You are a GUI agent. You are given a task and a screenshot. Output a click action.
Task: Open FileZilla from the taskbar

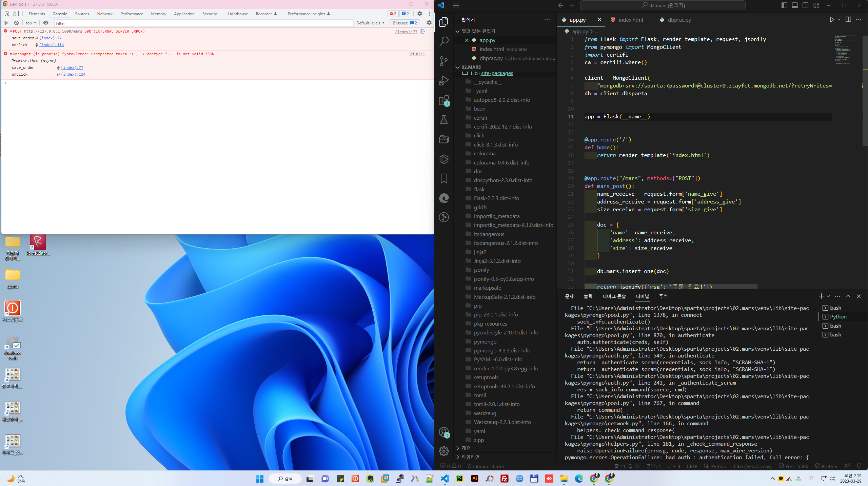(x=505, y=479)
